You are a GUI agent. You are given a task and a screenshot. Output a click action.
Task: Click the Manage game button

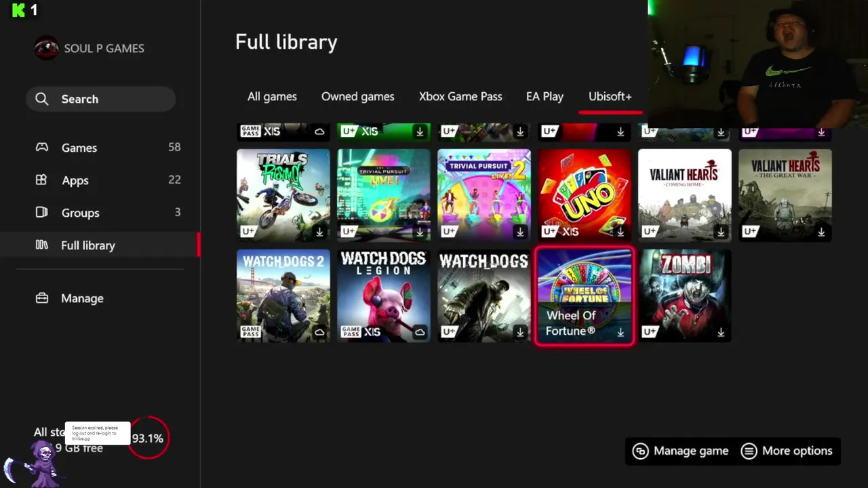click(x=680, y=451)
